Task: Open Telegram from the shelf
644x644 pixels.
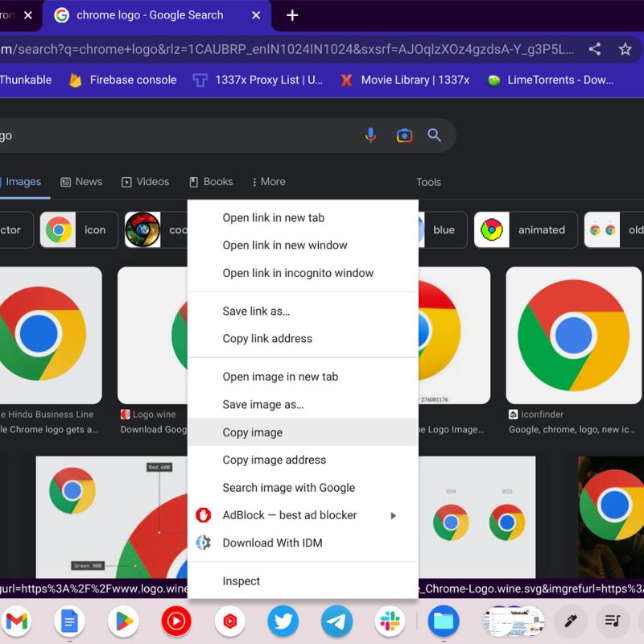Action: pos(336,621)
